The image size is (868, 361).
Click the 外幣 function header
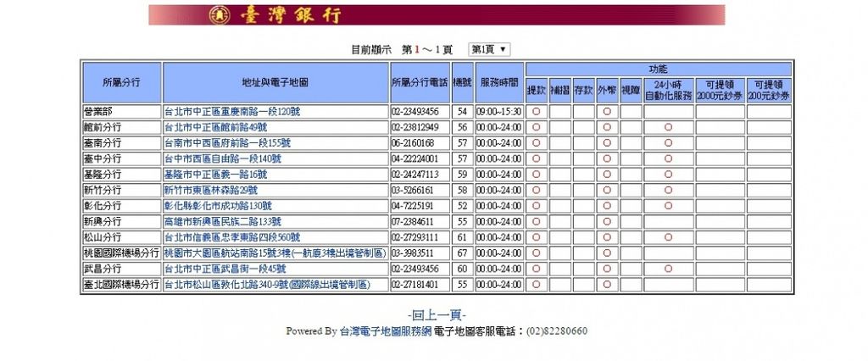(x=607, y=90)
